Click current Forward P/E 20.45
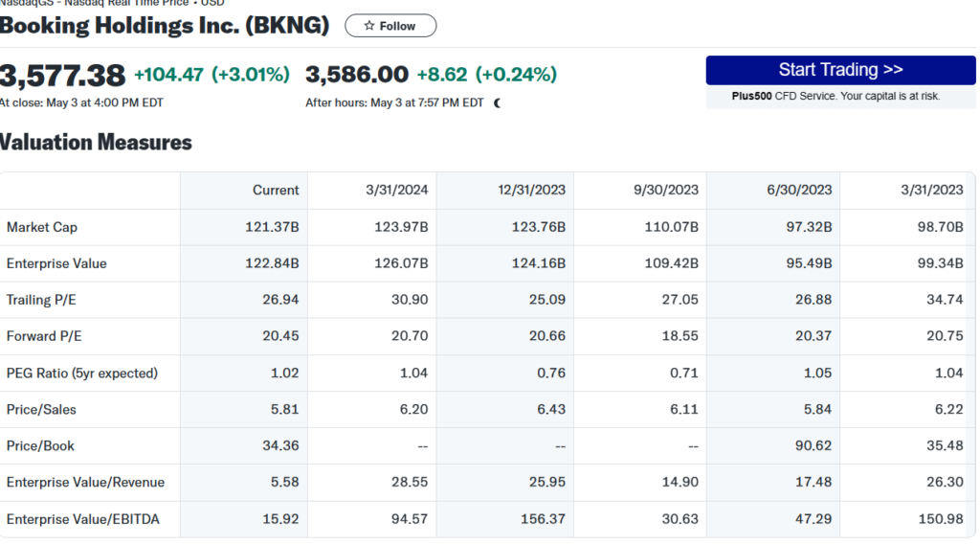This screenshot has height=544, width=980. click(x=280, y=336)
